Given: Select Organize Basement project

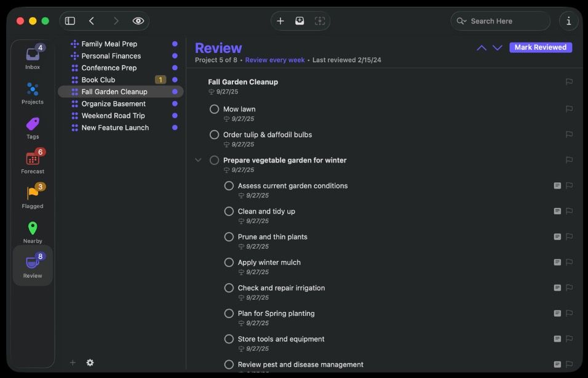Looking at the screenshot, I should [x=121, y=104].
